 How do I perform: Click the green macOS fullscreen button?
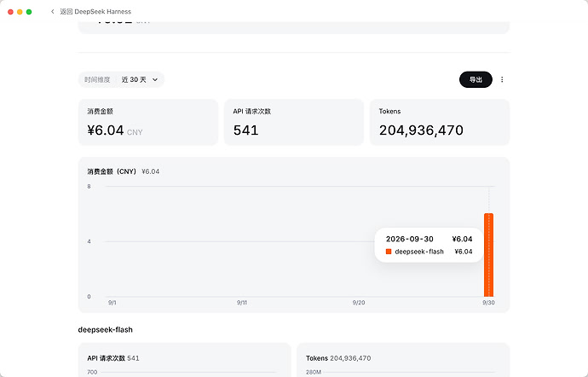click(29, 12)
